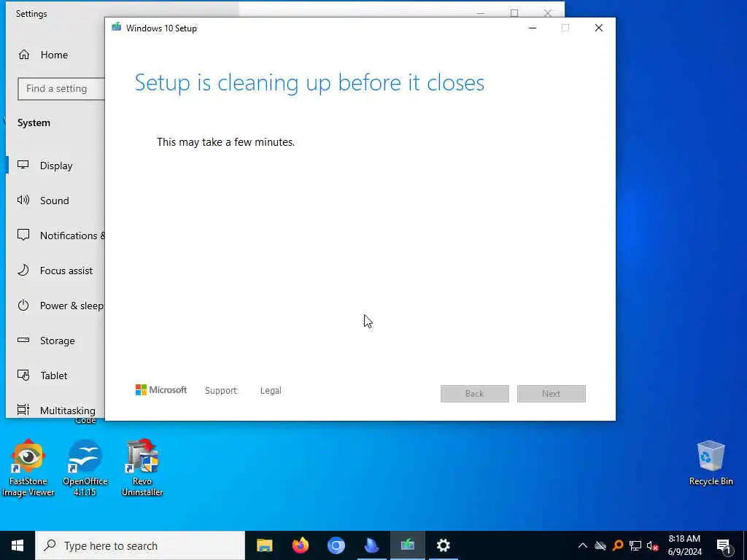Screen dimensions: 747x560
Task: Maximize the Settings window
Action: tap(514, 13)
